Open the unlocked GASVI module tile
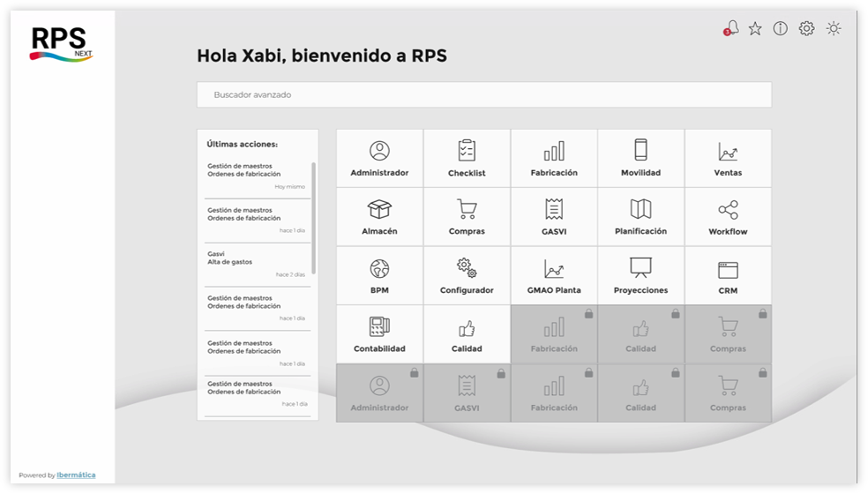Image resolution: width=868 pixels, height=494 pixels. (554, 217)
